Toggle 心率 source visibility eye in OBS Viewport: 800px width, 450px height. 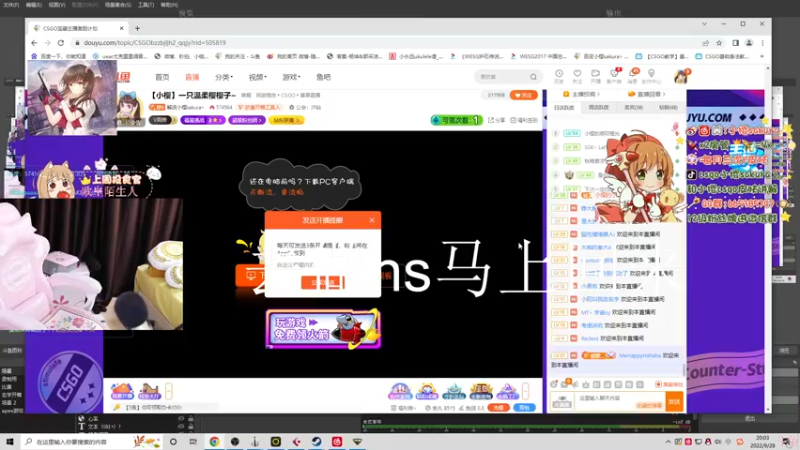[181, 419]
